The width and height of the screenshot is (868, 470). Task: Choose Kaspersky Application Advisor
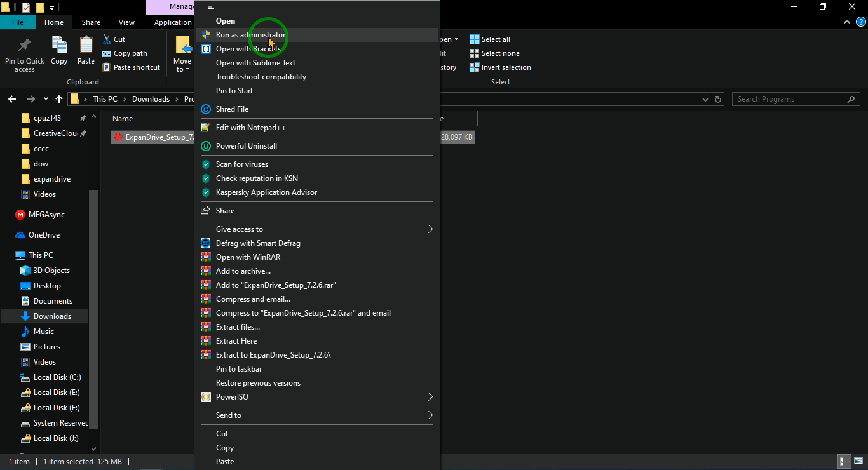click(316, 192)
